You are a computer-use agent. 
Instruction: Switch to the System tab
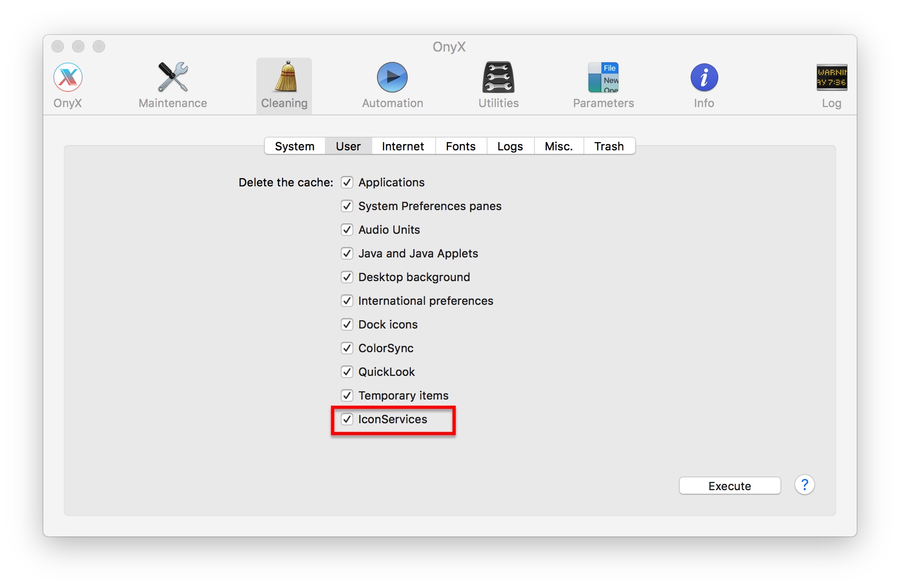(295, 146)
